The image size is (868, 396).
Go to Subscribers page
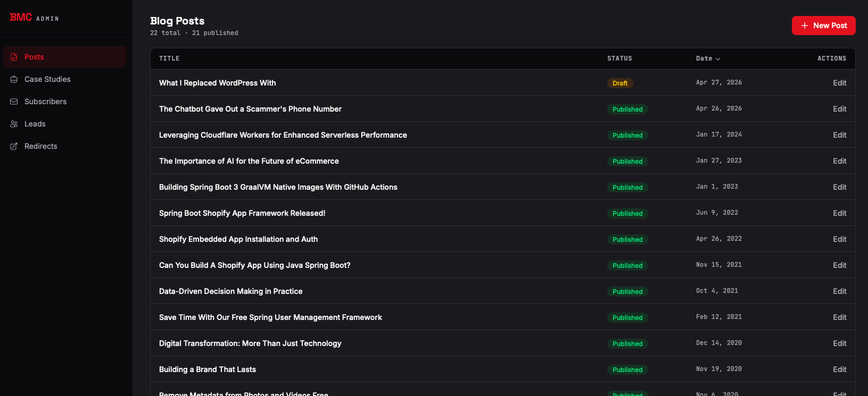[x=64, y=102]
